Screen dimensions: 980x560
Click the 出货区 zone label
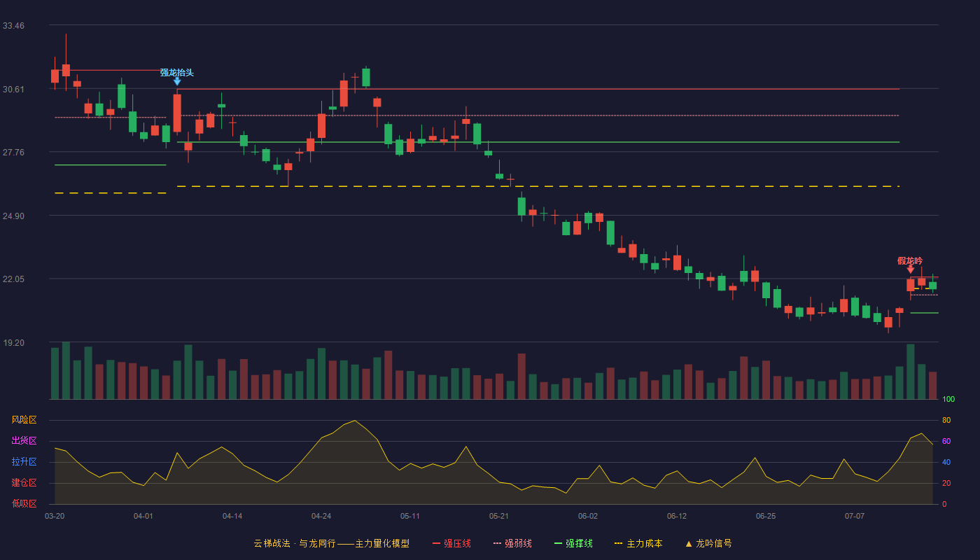(24, 441)
